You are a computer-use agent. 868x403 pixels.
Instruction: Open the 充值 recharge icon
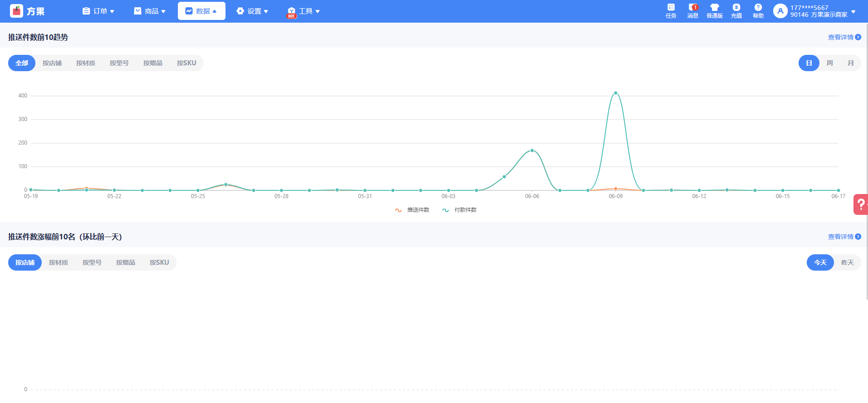[736, 8]
